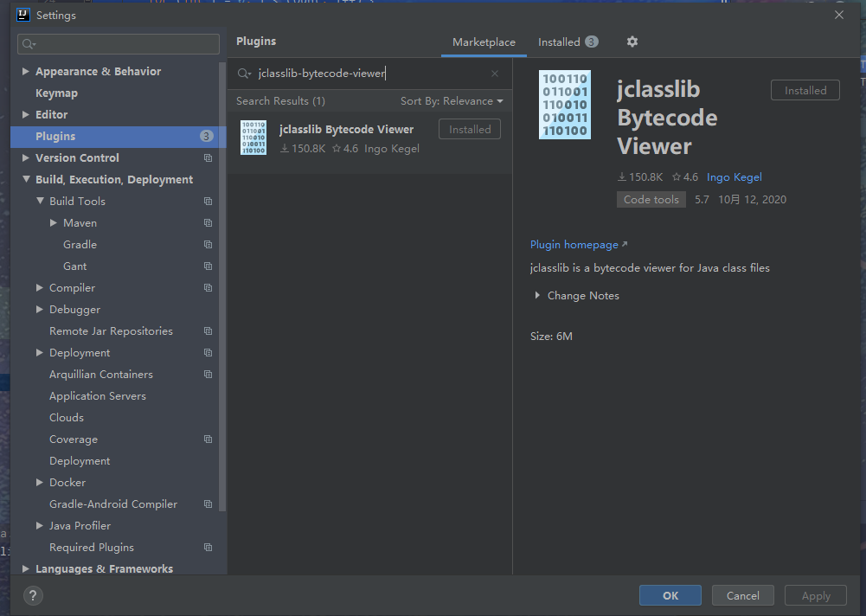Click the OK button
The width and height of the screenshot is (866, 616).
pyautogui.click(x=670, y=595)
